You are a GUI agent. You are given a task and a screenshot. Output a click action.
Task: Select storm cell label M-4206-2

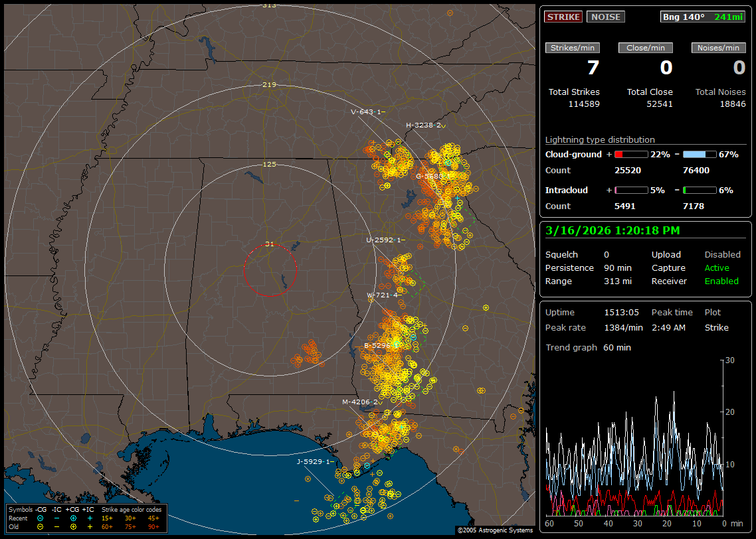pyautogui.click(x=359, y=402)
